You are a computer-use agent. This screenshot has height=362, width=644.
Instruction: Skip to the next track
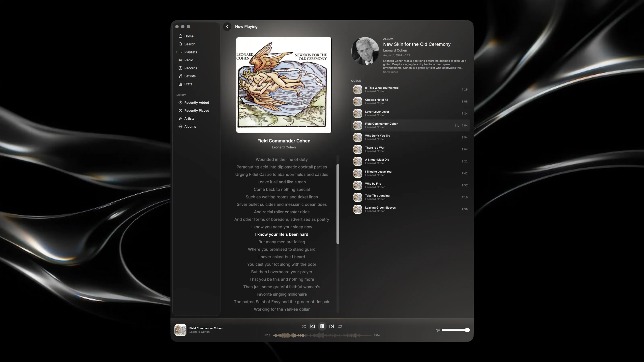pos(331,326)
